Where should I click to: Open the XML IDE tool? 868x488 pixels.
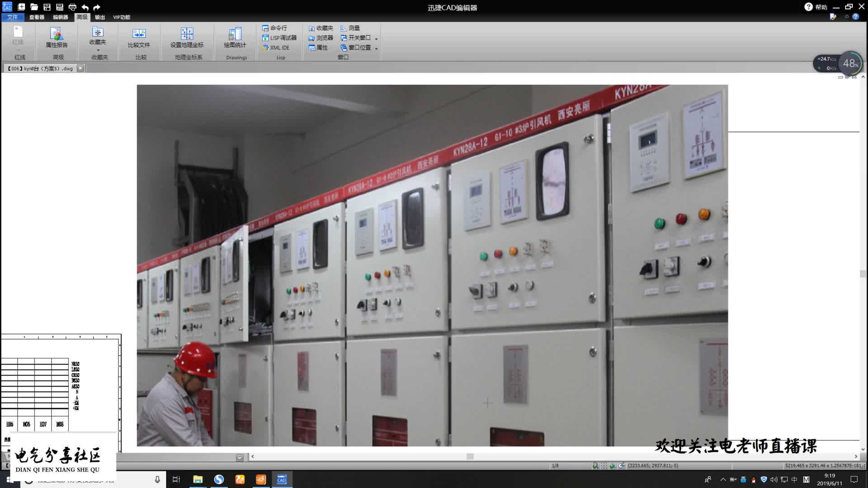[276, 47]
